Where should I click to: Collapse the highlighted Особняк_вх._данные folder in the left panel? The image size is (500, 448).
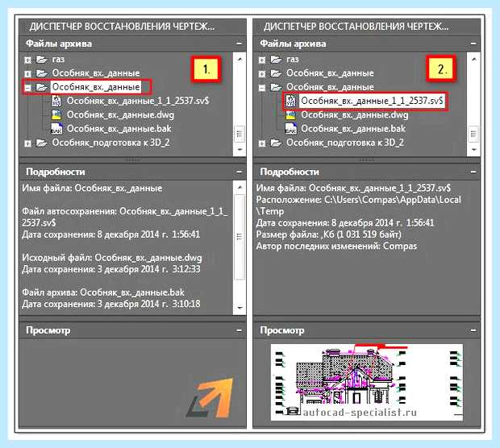[27, 88]
